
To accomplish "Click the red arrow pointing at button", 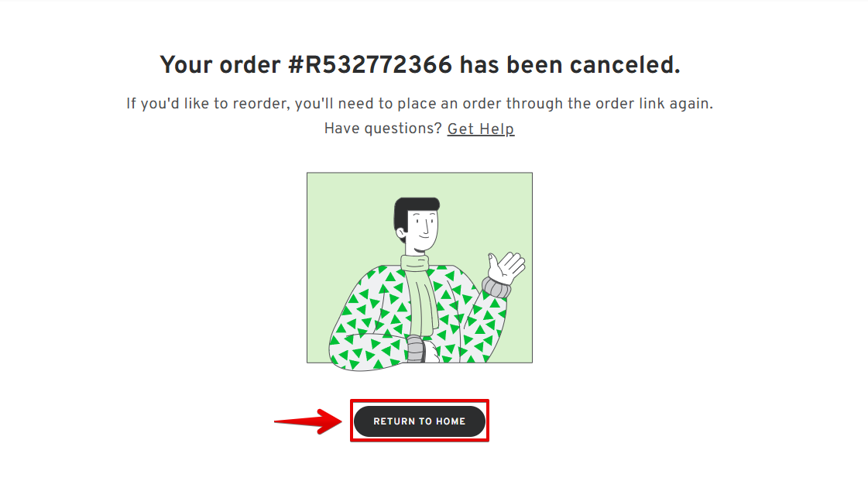I will point(308,421).
